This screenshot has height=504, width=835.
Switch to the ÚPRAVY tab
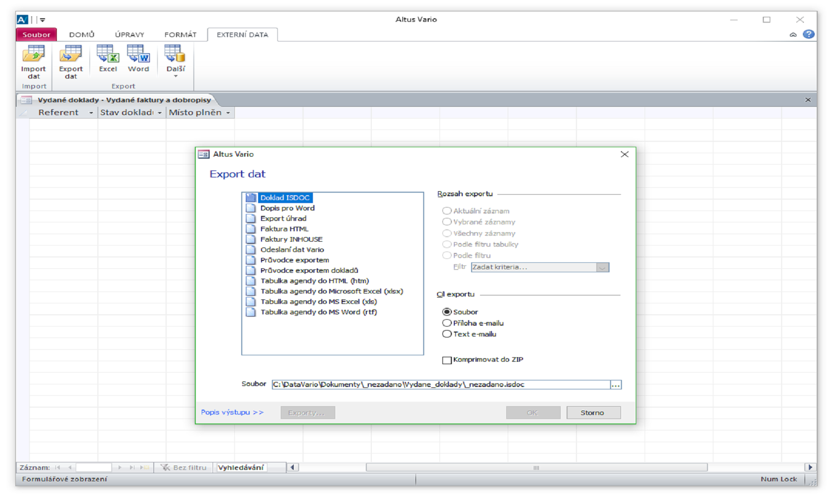130,35
